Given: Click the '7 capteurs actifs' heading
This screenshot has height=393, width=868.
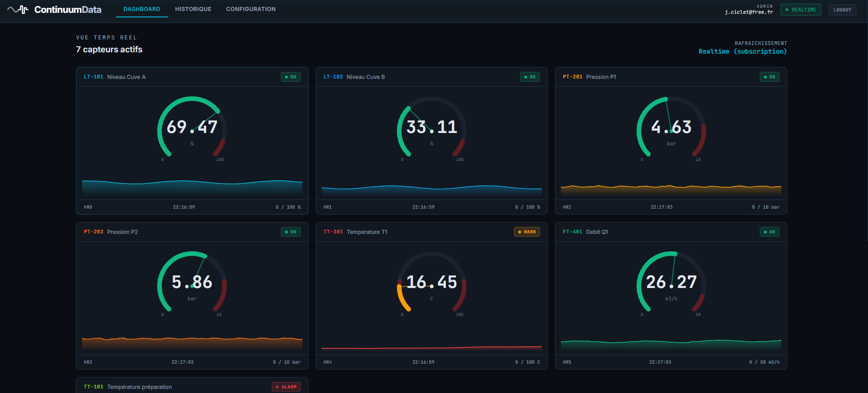Looking at the screenshot, I should 109,50.
